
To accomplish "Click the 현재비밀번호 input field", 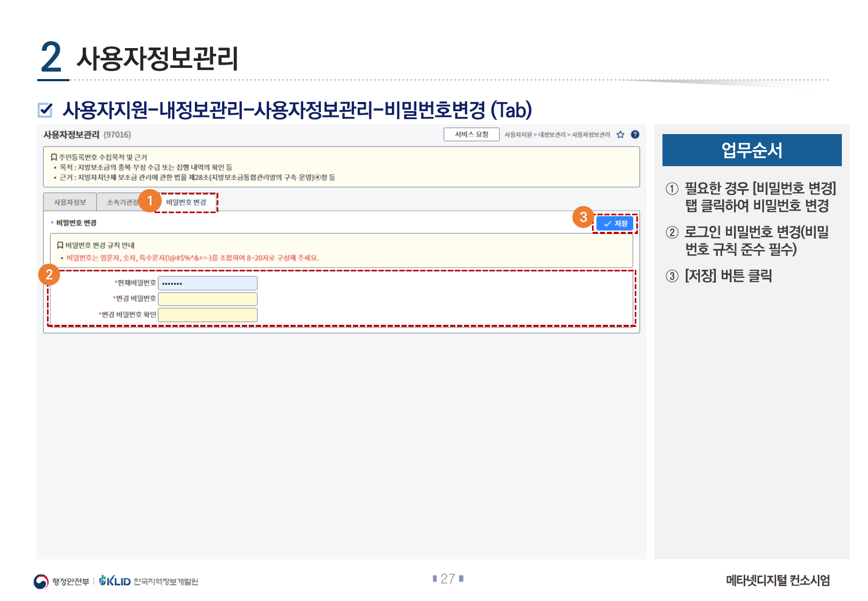I will tap(208, 283).
